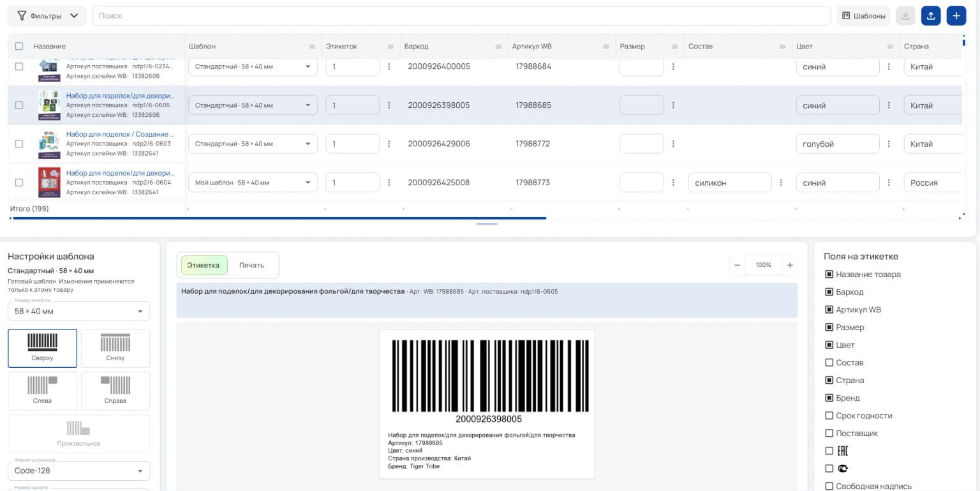This screenshot has height=491, width=980.
Task: Zoom in label preview with plus button
Action: (790, 265)
